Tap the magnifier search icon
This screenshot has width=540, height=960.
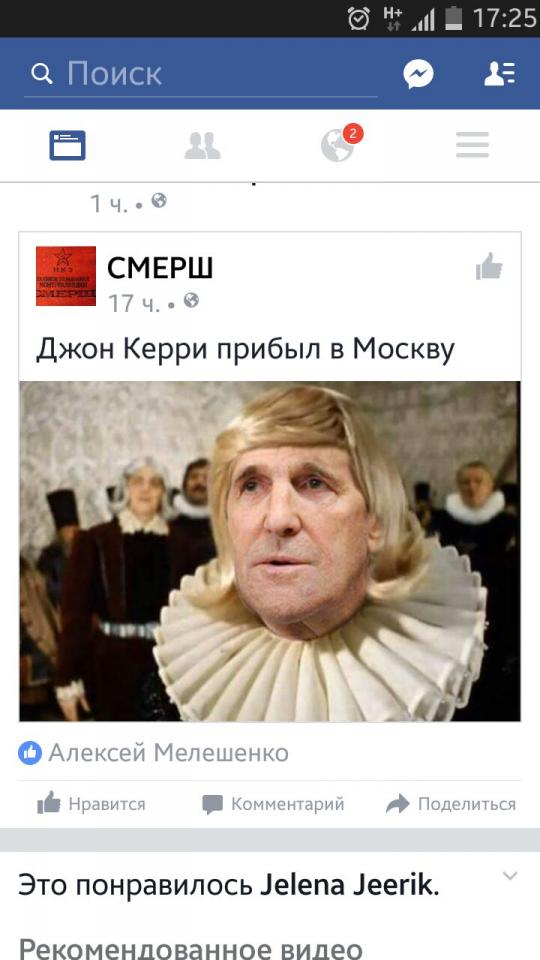click(42, 74)
